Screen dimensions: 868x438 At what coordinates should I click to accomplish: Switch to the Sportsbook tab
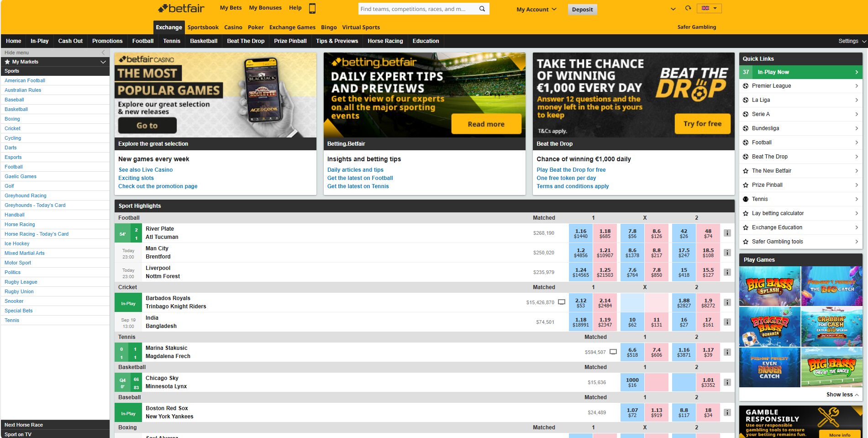click(203, 27)
